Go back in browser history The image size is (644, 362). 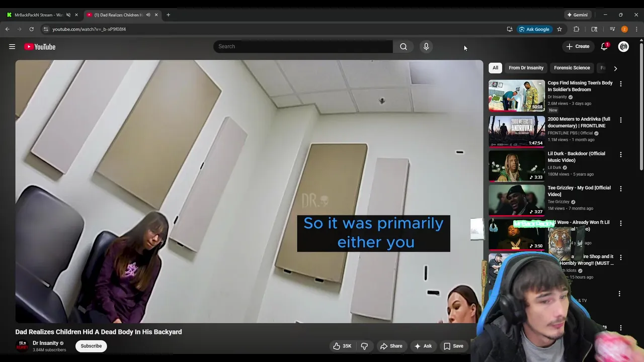tap(8, 29)
